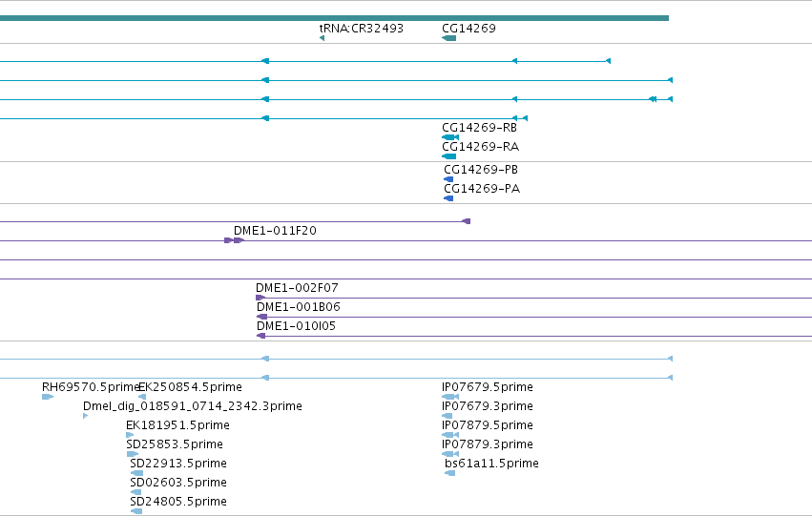This screenshot has width=812, height=516.
Task: Select the CG14269-PB protein glyph
Action: click(x=448, y=179)
